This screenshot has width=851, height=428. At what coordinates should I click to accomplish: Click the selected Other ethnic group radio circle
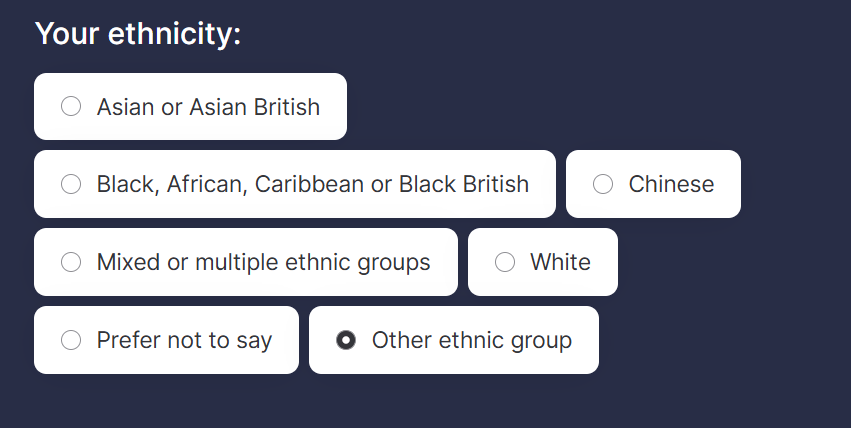pos(346,340)
